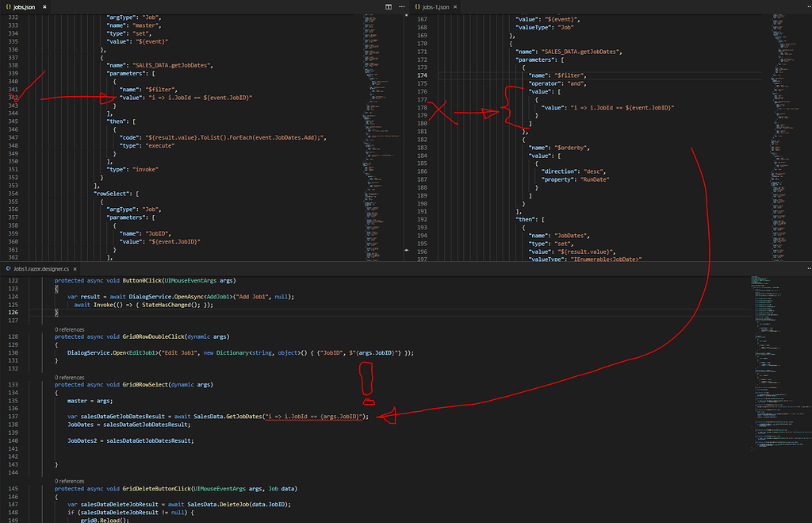Click the "invoke" type value in jobs.json
Screen dimensions: 812x523
146,170
